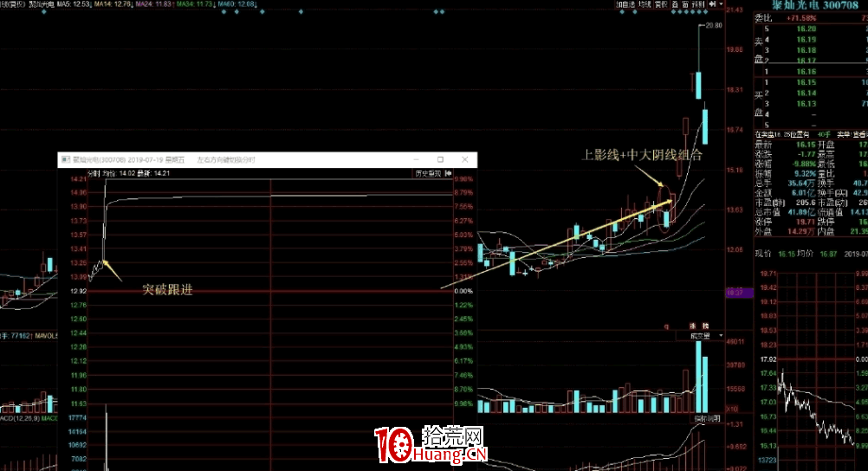Click the MA24: 11.83 indicator label
The width and height of the screenshot is (868, 471).
click(154, 3)
